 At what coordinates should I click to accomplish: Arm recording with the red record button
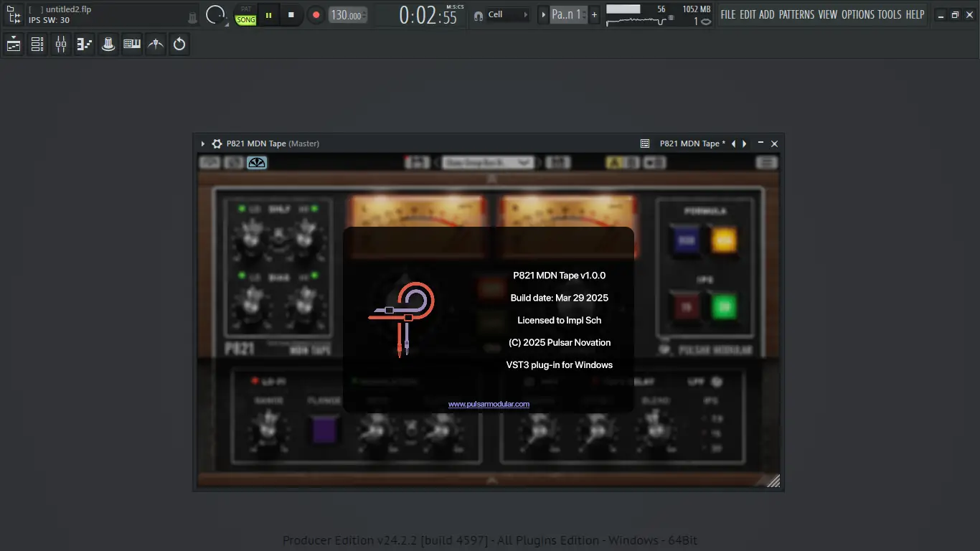(316, 15)
